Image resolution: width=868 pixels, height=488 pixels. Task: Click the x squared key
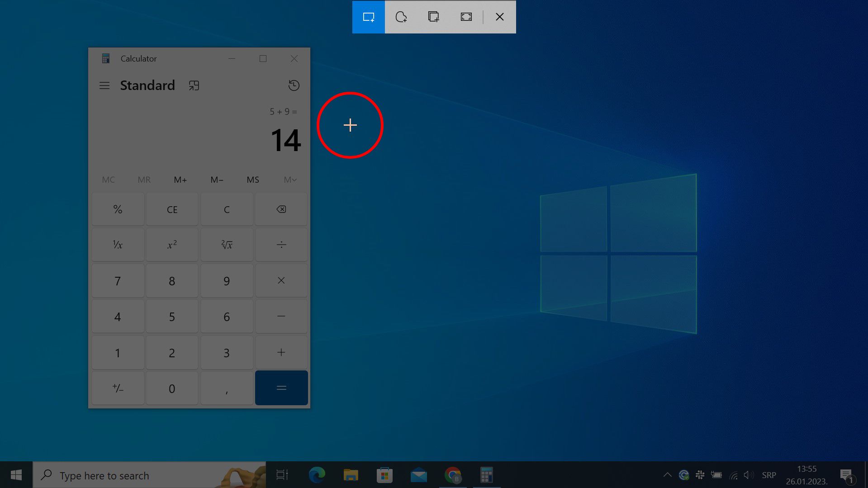coord(172,245)
